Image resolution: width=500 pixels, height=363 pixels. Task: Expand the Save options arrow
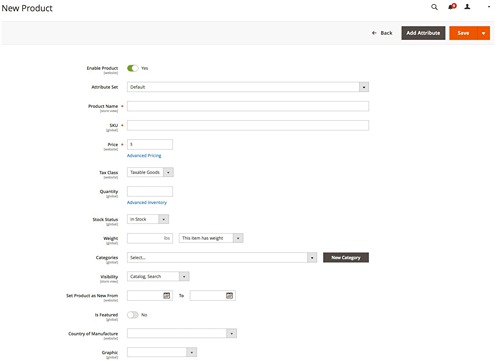(483, 33)
